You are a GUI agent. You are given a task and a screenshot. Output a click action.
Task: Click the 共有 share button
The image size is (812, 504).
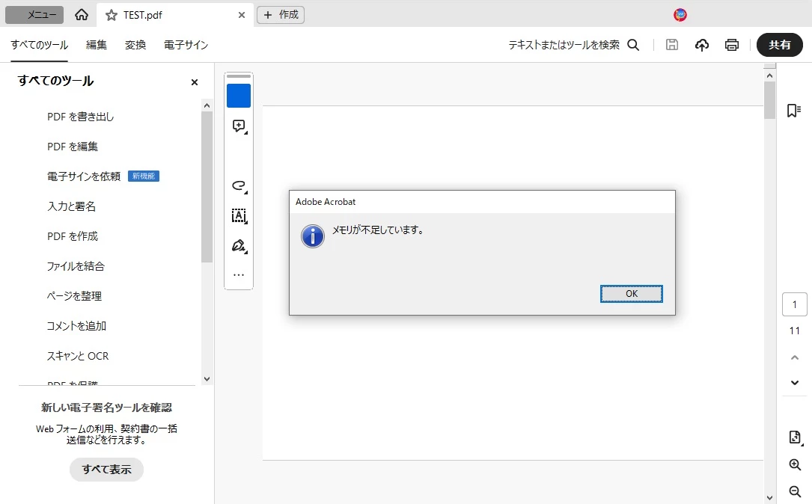click(779, 45)
